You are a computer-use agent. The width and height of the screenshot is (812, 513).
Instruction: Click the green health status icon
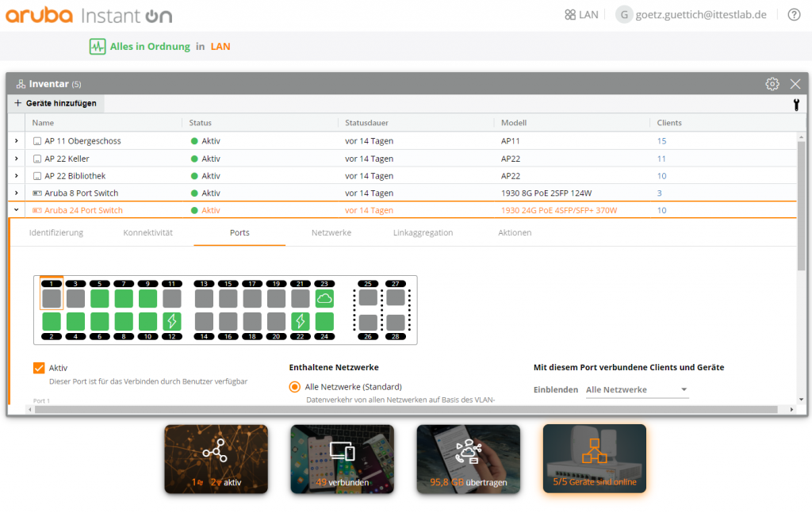click(98, 47)
